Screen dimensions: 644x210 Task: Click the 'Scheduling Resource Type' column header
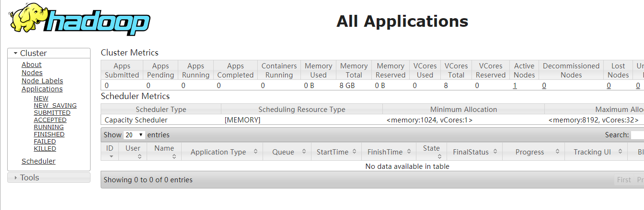point(302,110)
